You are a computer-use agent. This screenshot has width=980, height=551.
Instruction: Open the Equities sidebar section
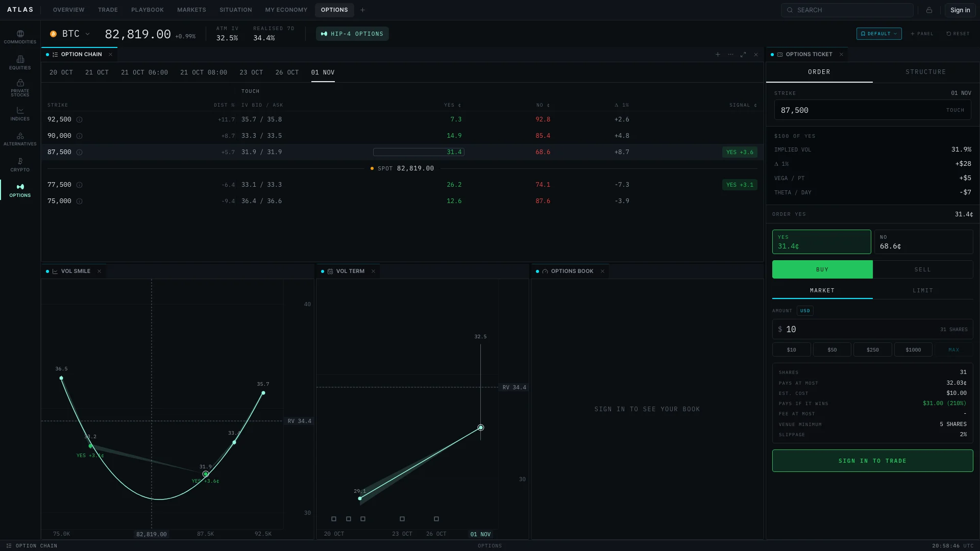point(20,63)
